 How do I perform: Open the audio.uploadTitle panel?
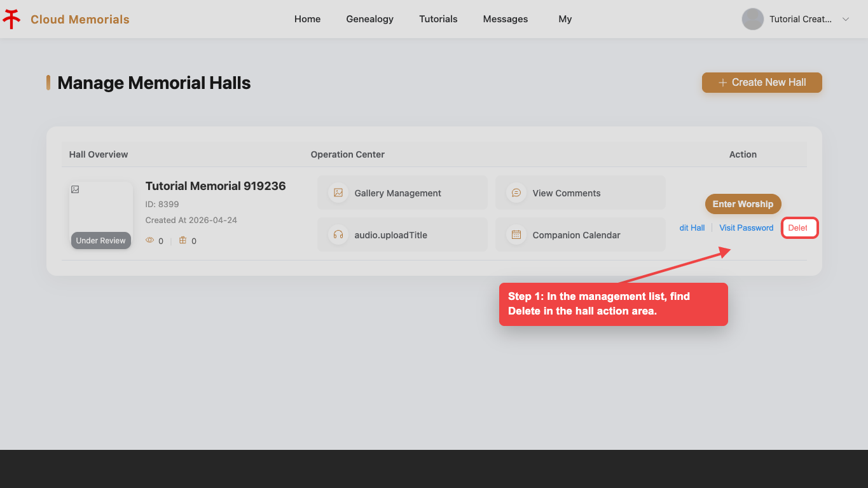(403, 234)
